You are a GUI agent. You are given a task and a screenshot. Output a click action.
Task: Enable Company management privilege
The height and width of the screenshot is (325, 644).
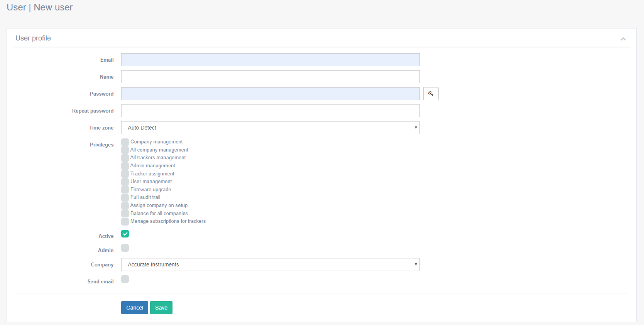(x=125, y=142)
